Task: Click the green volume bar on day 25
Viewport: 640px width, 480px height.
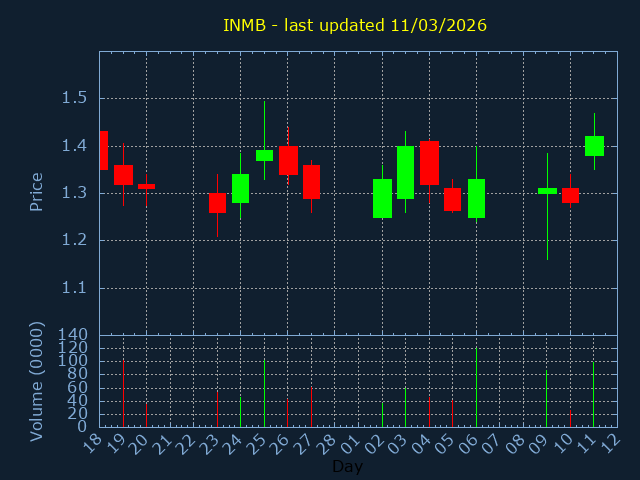Action: tap(264, 393)
